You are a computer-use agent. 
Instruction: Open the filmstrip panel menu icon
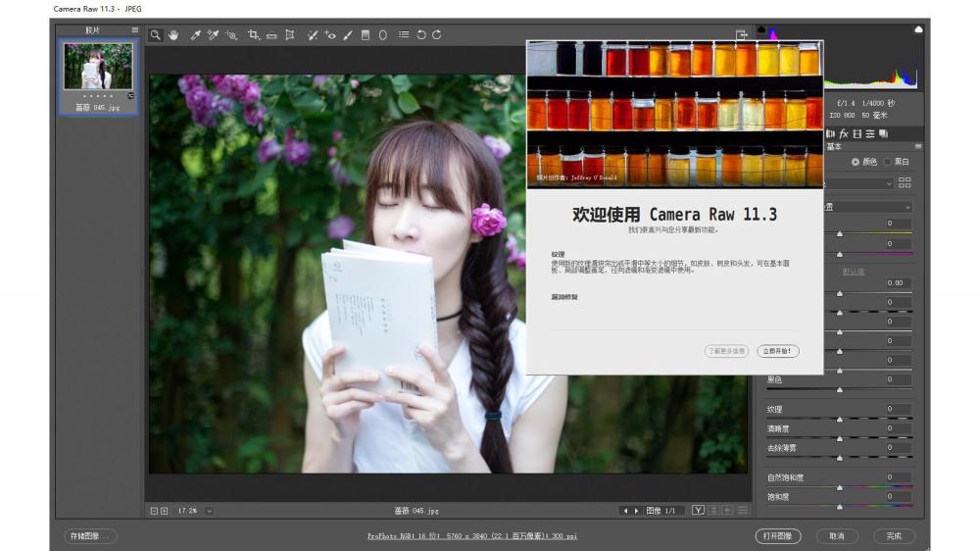tap(134, 30)
